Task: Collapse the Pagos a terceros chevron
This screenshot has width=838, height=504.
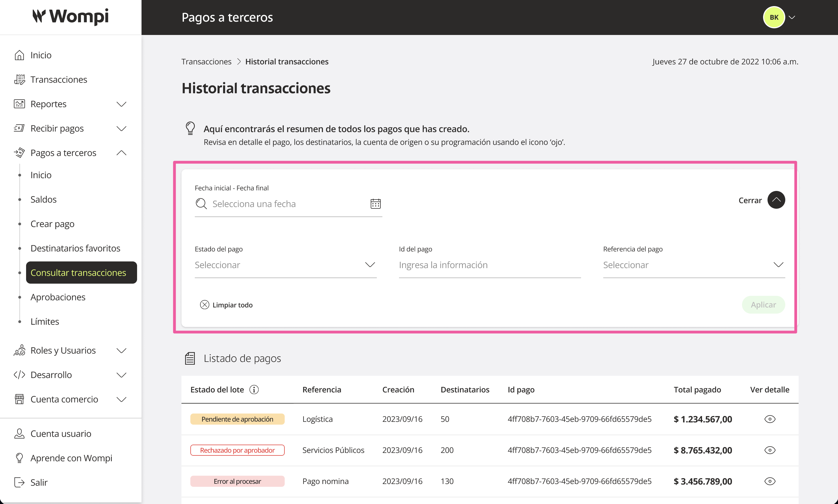Action: (x=122, y=153)
